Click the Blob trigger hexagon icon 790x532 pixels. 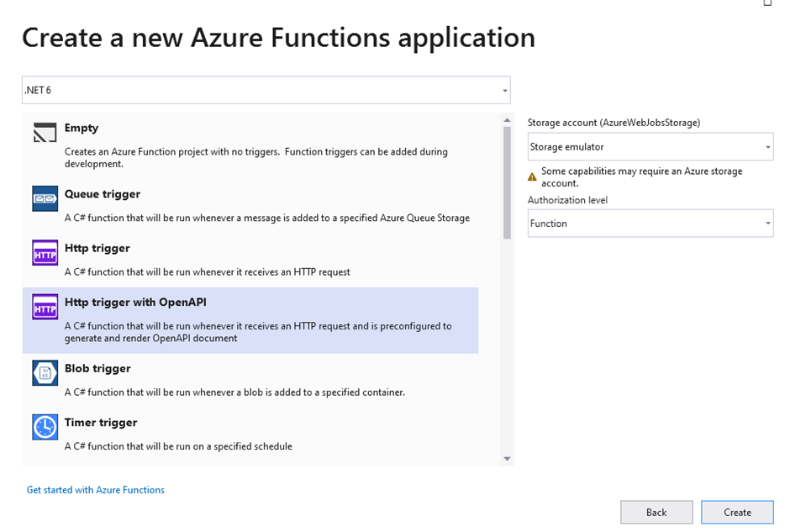[45, 373]
